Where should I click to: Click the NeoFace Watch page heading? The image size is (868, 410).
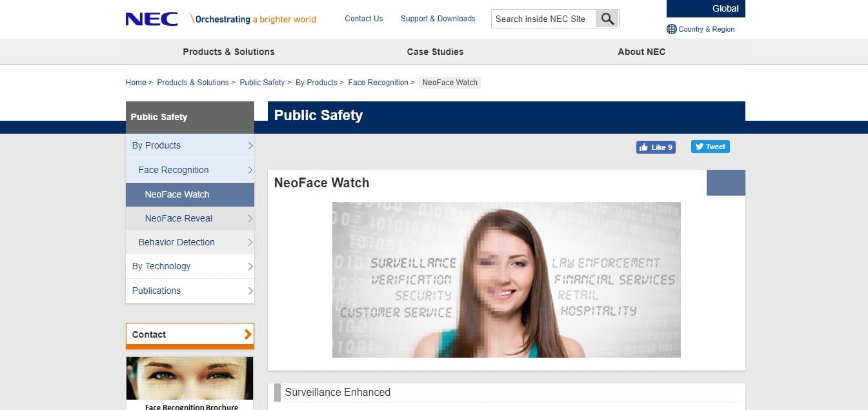pyautogui.click(x=321, y=183)
